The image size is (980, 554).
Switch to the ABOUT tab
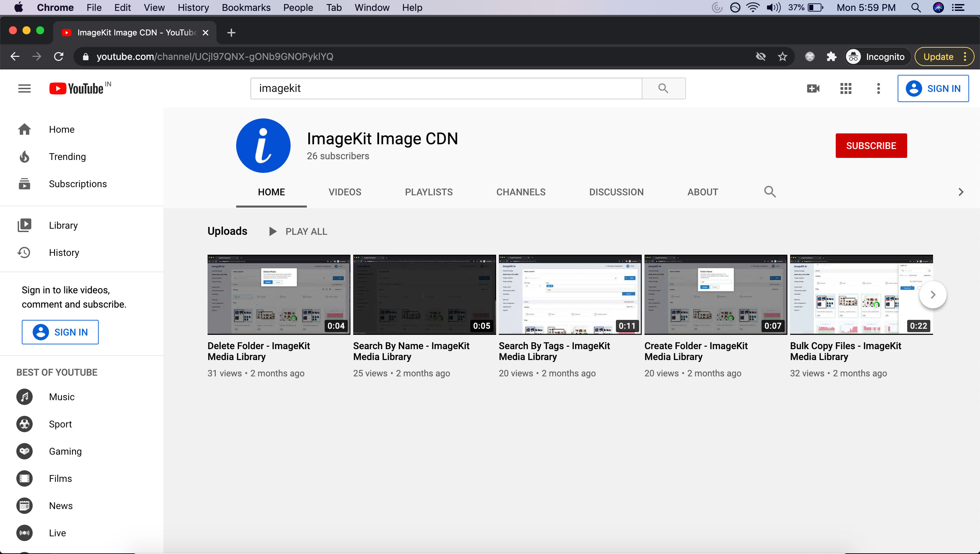tap(703, 192)
